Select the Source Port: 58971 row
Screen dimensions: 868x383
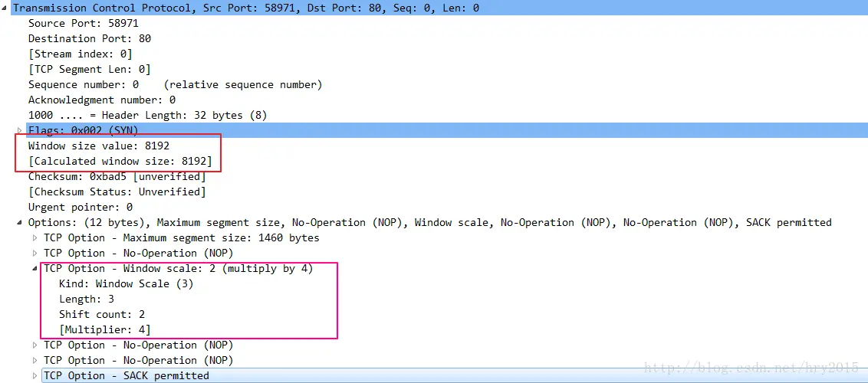(83, 23)
